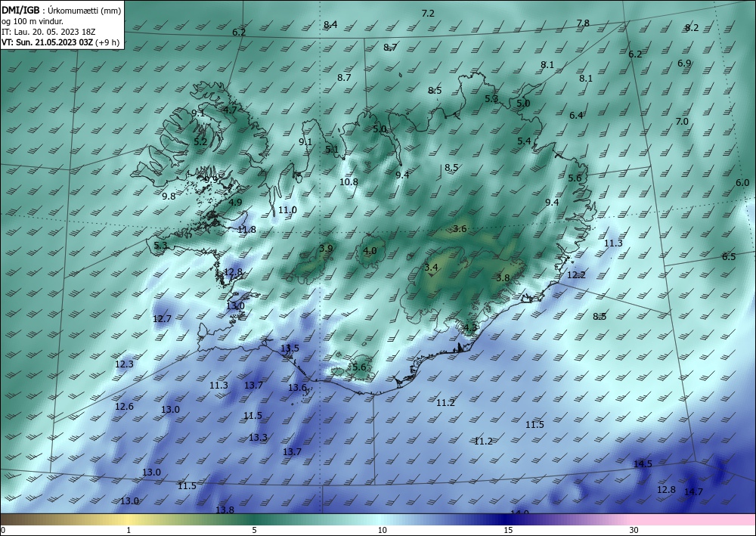Select the 4.9 value on the west coast
The image size is (756, 536).
click(x=235, y=203)
